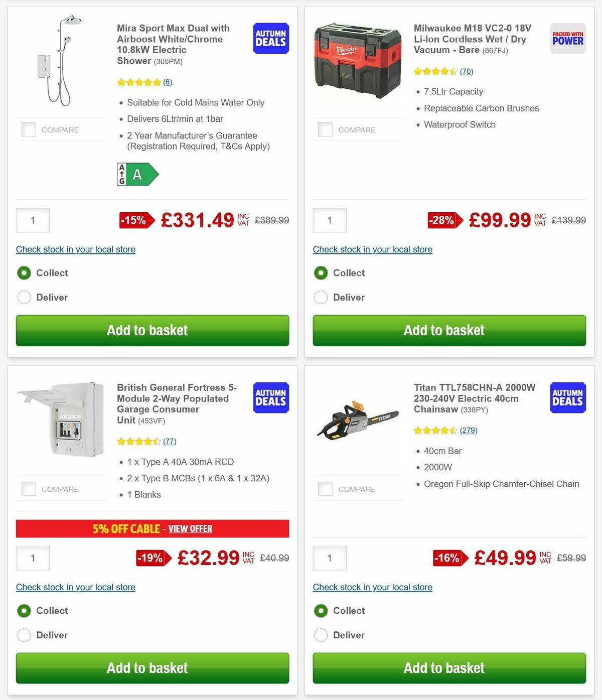The height and width of the screenshot is (700, 602).
Task: Select Deliver for the Mira shower
Action: click(x=24, y=297)
